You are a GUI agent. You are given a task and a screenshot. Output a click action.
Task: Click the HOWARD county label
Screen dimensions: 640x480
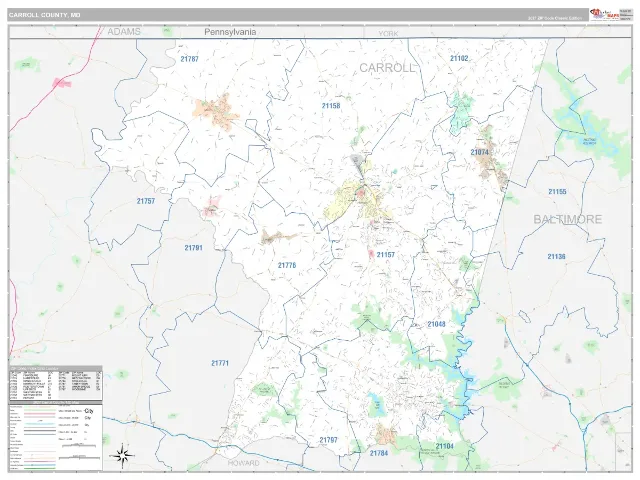pyautogui.click(x=243, y=463)
